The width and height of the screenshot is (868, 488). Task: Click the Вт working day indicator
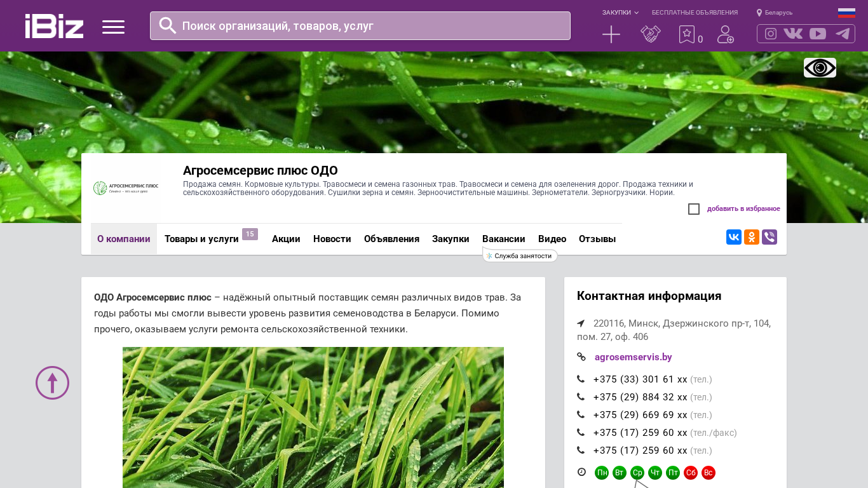pyautogui.click(x=620, y=473)
